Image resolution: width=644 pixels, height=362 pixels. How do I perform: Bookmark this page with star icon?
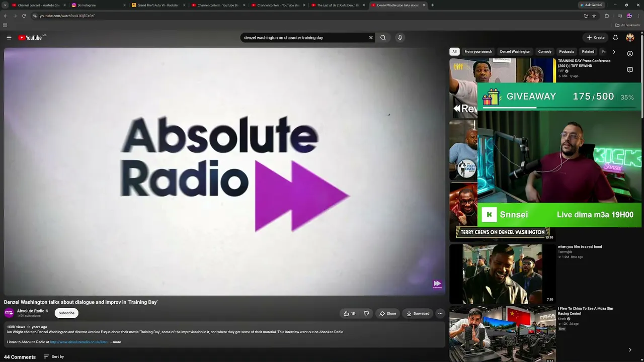pyautogui.click(x=594, y=16)
